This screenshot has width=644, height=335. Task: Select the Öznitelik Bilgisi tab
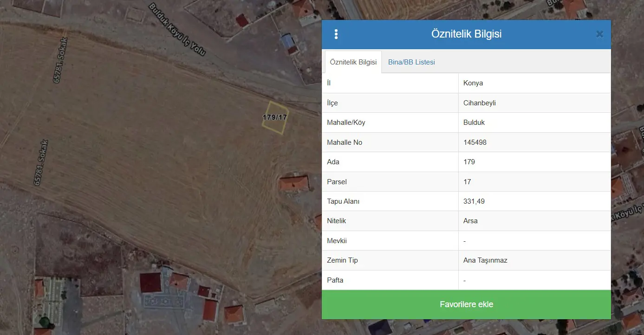click(x=353, y=62)
